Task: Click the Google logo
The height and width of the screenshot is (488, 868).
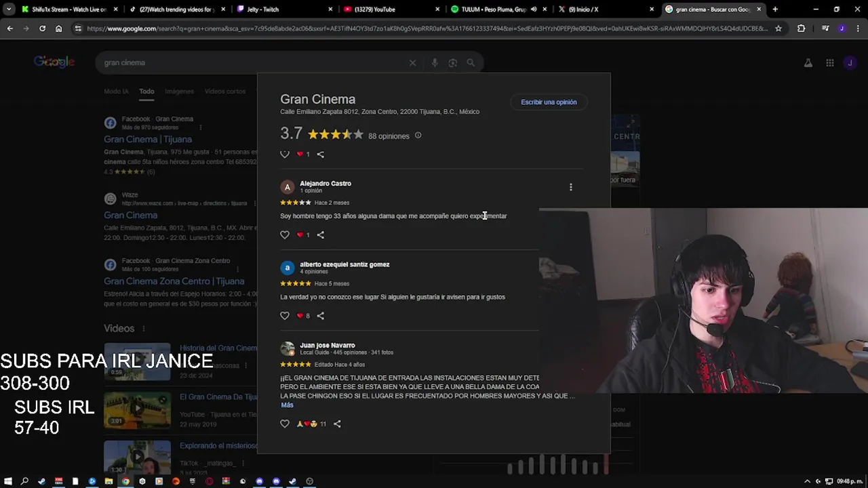Action: click(x=54, y=62)
